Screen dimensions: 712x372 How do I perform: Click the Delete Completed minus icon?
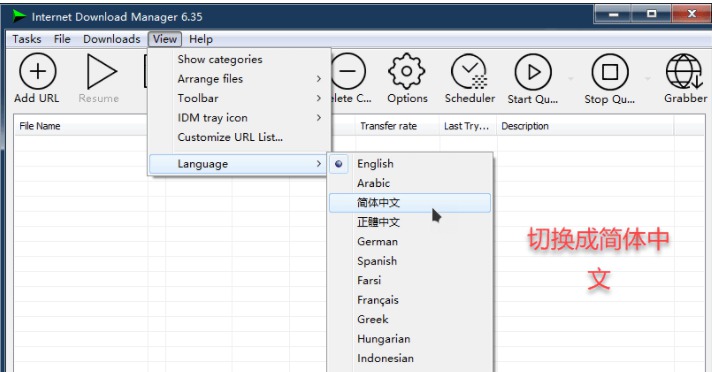pos(348,71)
